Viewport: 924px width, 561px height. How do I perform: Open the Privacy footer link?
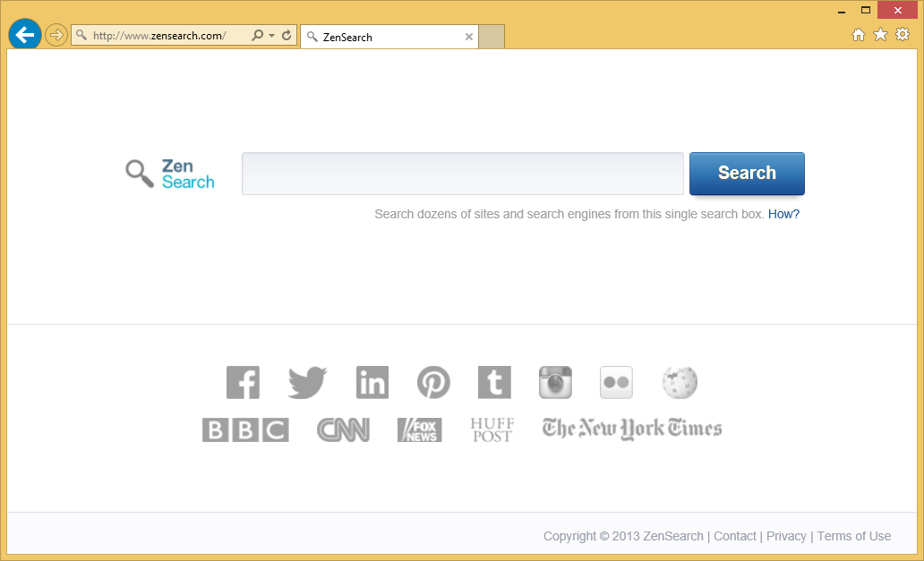pyautogui.click(x=786, y=536)
